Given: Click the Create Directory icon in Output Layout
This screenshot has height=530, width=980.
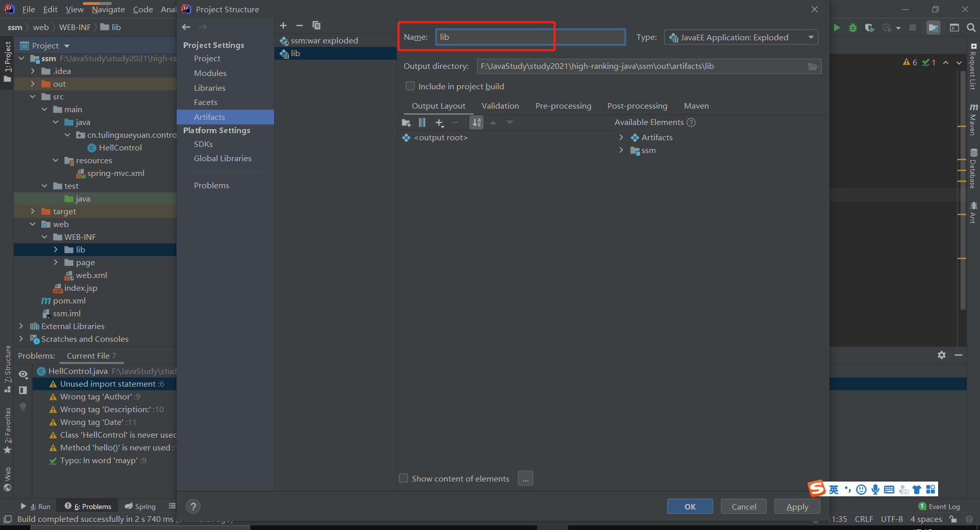Looking at the screenshot, I should [406, 122].
